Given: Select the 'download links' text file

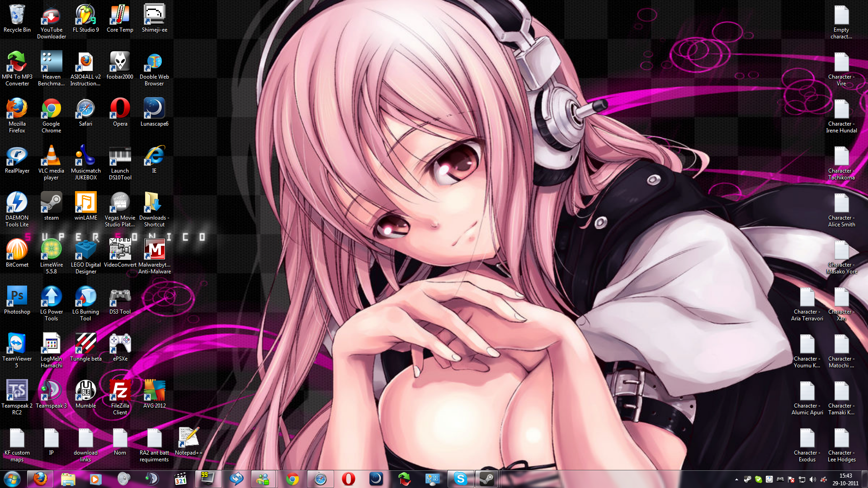Looking at the screenshot, I should (85, 445).
